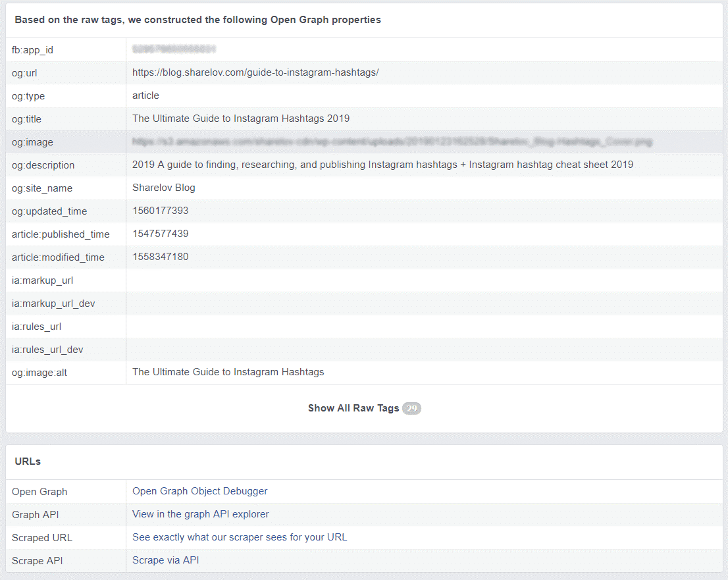Select og:title value Ultimate Guide 2019

point(241,119)
